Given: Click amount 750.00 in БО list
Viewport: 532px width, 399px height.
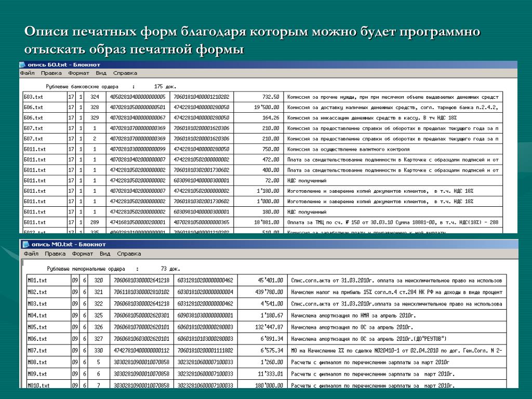Looking at the screenshot, I should click(271, 149).
